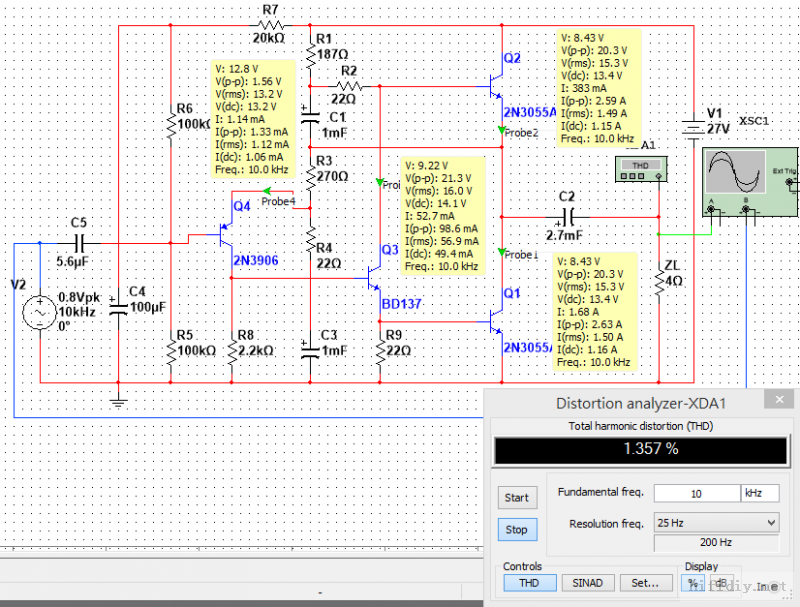Screen dimensions: 800x607
Task: Select the V1 27V battery symbol
Action: point(690,128)
